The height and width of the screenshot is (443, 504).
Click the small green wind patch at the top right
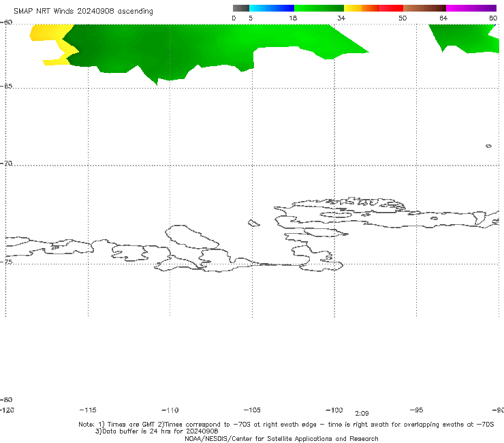[x=464, y=38]
